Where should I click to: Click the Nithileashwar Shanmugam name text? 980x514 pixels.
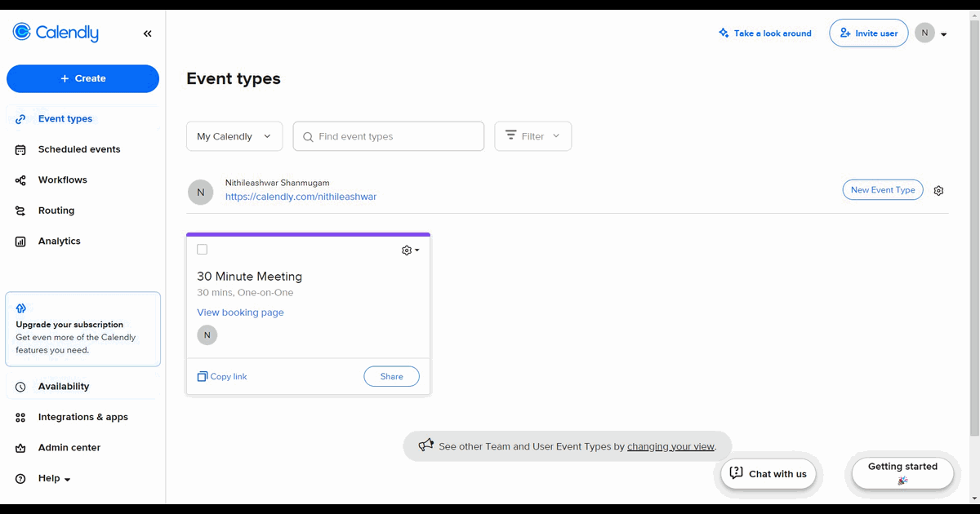pyautogui.click(x=278, y=183)
